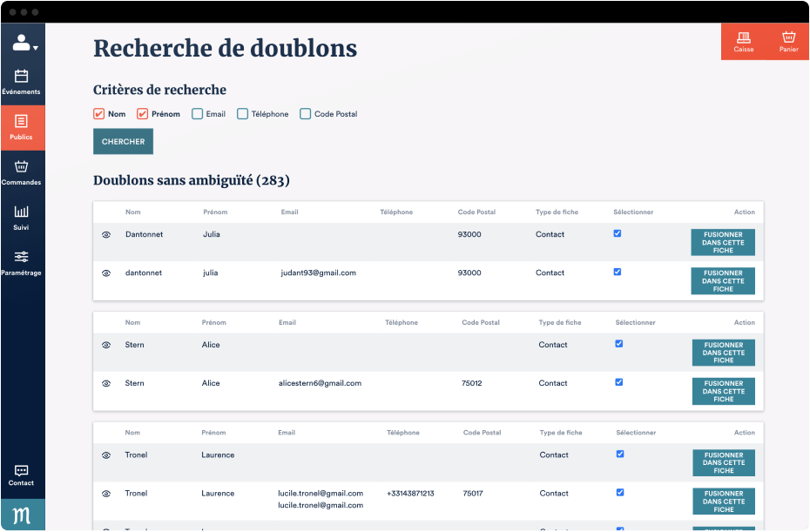Open the Événements section in the sidebar
Viewport: 810px width, 532px height.
click(22, 83)
